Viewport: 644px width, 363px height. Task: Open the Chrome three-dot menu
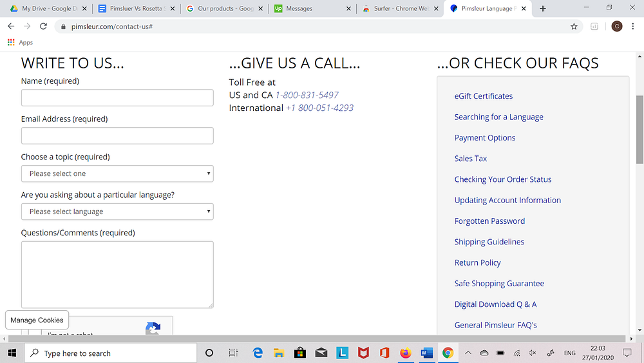pos(632,26)
